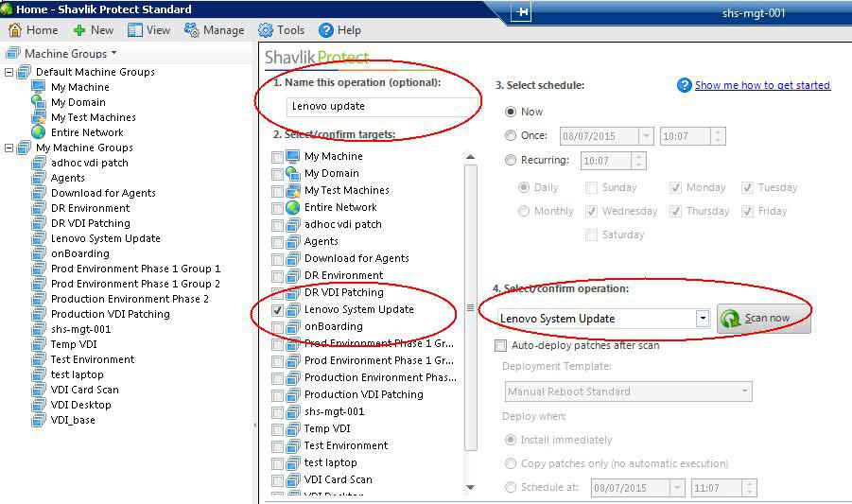Click the targets list scroll-down arrow
852x504 pixels.
tap(471, 487)
